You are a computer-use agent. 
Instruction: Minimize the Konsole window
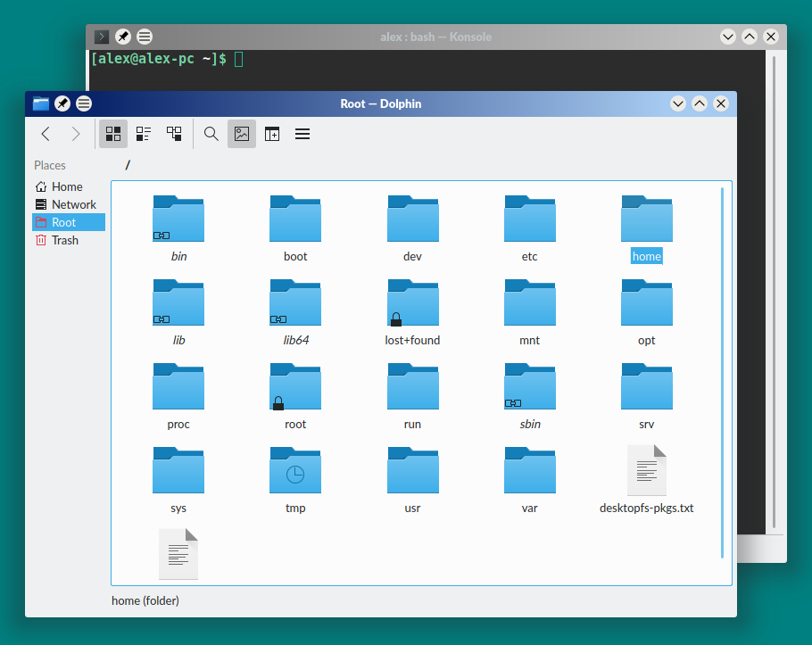(728, 37)
